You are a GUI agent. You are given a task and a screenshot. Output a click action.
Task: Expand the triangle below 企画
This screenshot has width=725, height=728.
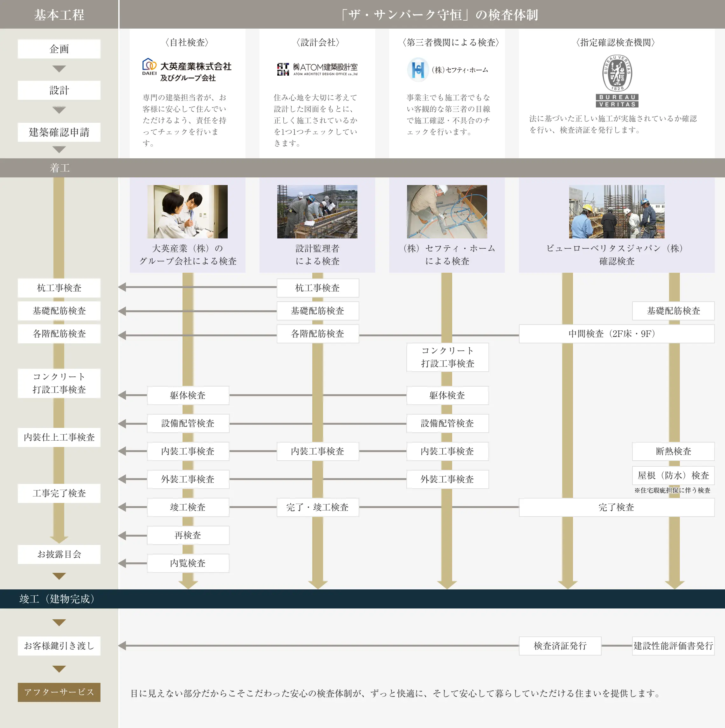coord(59,69)
